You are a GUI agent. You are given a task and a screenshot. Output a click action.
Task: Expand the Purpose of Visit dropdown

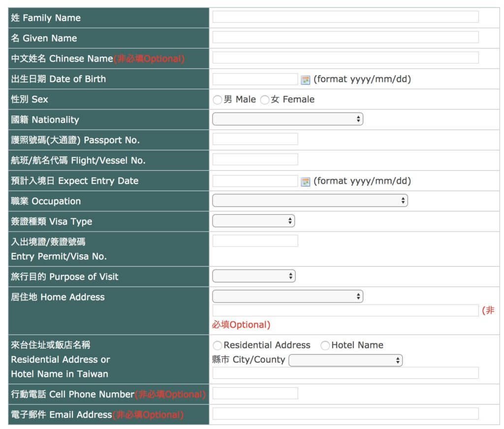253,276
